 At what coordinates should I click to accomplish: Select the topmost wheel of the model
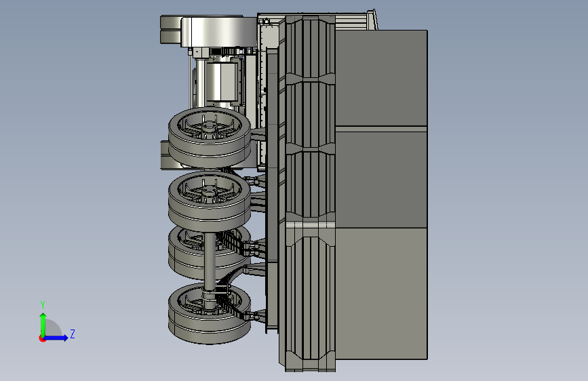(210, 137)
